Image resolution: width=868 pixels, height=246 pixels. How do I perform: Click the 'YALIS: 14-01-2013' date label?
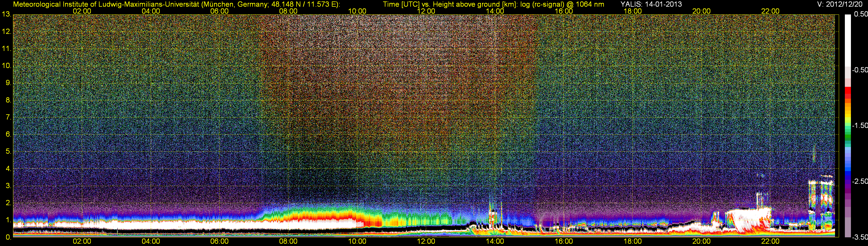(651, 4)
